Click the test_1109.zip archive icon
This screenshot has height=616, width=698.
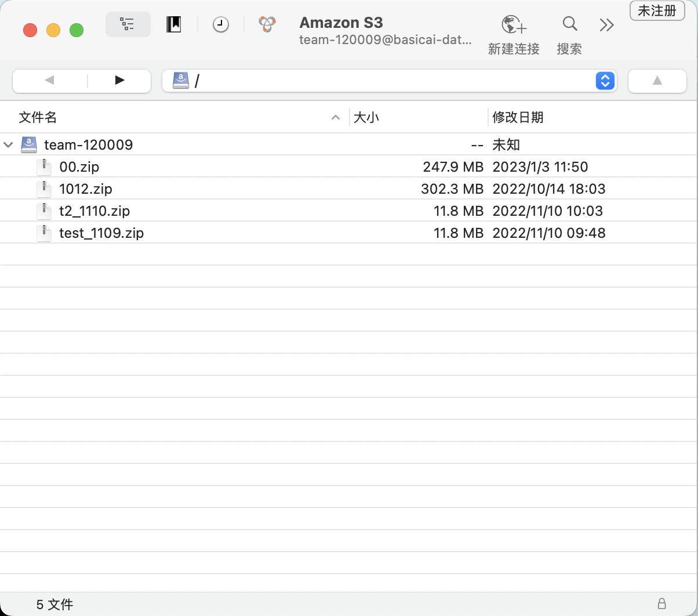click(44, 233)
